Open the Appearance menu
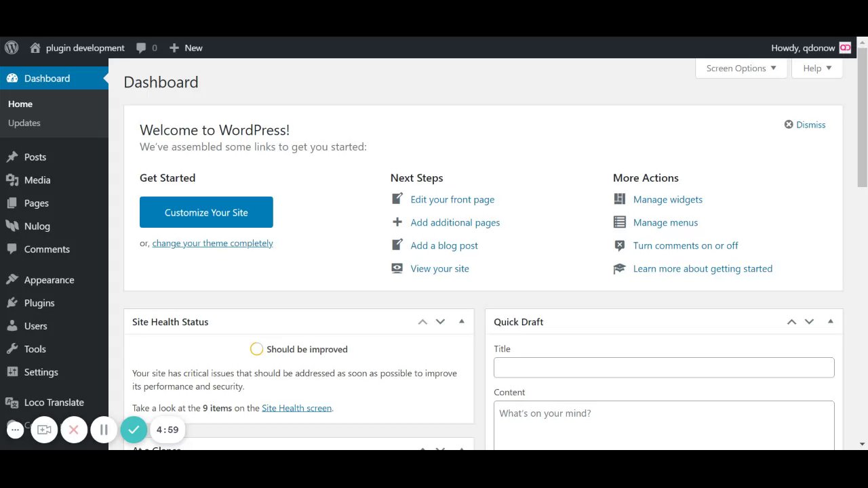 49,280
